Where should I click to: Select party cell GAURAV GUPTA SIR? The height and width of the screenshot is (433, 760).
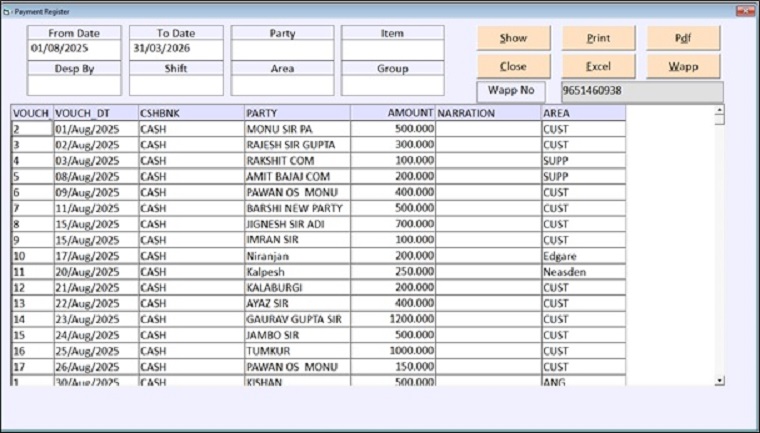click(298, 320)
